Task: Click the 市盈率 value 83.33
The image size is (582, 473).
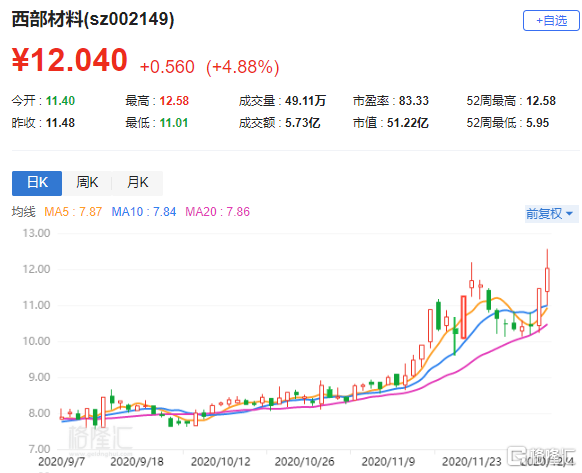Action: point(413,101)
